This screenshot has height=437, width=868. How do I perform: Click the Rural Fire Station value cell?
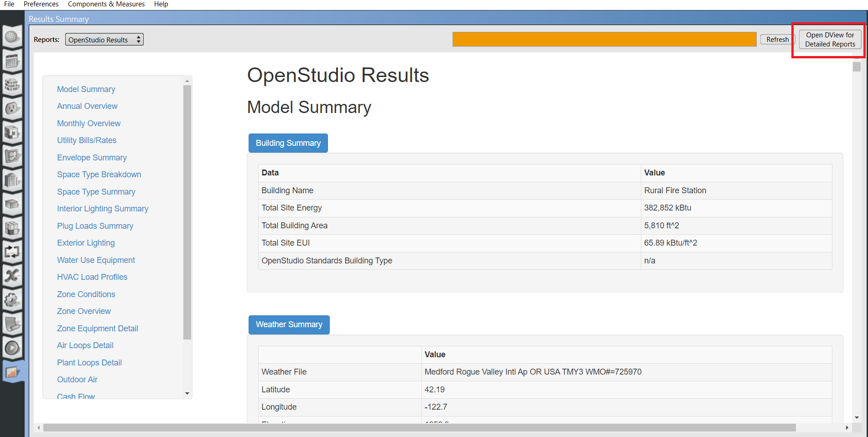coord(736,190)
